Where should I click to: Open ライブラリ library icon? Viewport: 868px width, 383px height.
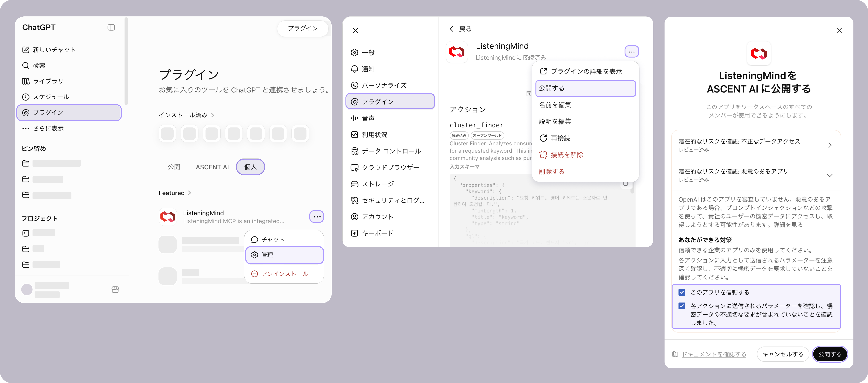[26, 81]
